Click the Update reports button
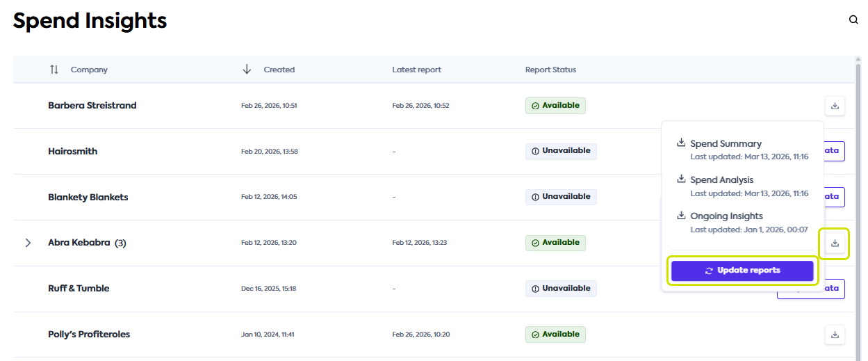Screen dimensions: 868x361 (x=742, y=271)
